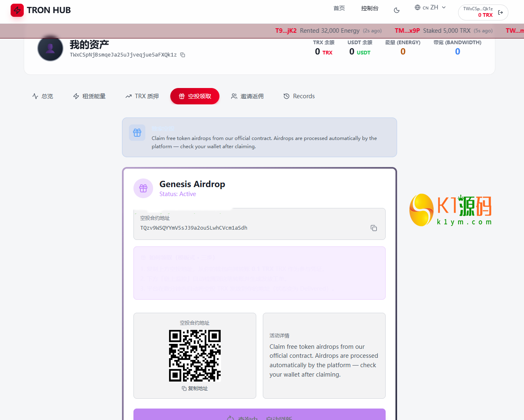Click the 活动详情 heading
Screen dimensions: 524x420
279,336
